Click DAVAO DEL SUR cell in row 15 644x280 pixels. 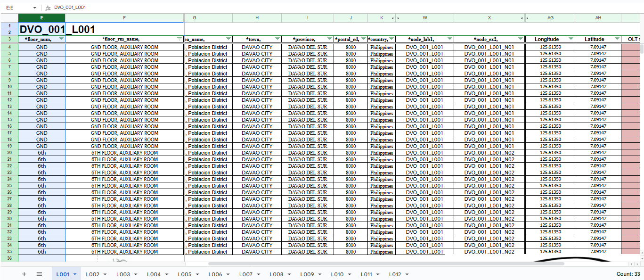308,120
